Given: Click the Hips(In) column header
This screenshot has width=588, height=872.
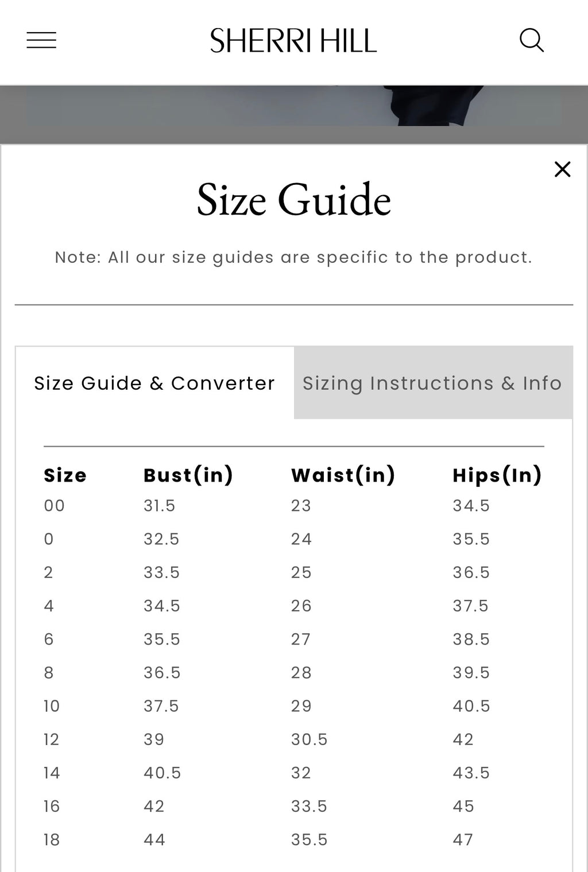Looking at the screenshot, I should [497, 475].
